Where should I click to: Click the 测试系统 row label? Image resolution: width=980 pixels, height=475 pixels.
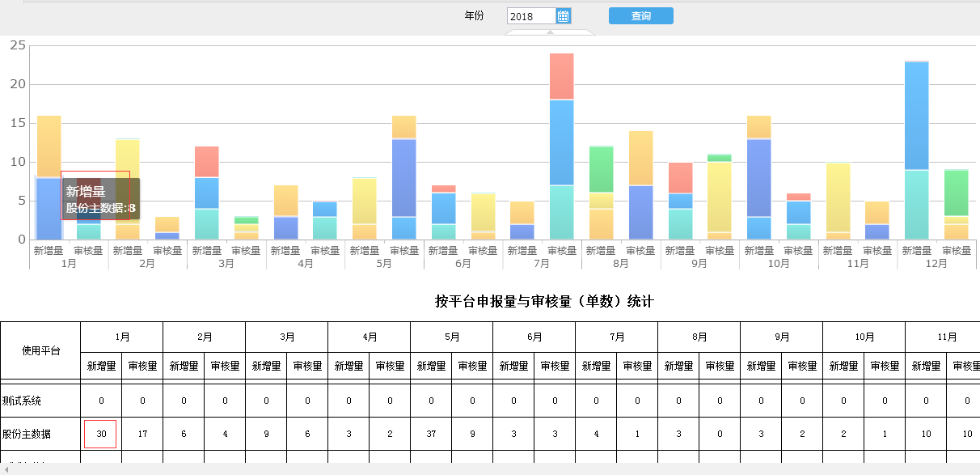pyautogui.click(x=22, y=401)
